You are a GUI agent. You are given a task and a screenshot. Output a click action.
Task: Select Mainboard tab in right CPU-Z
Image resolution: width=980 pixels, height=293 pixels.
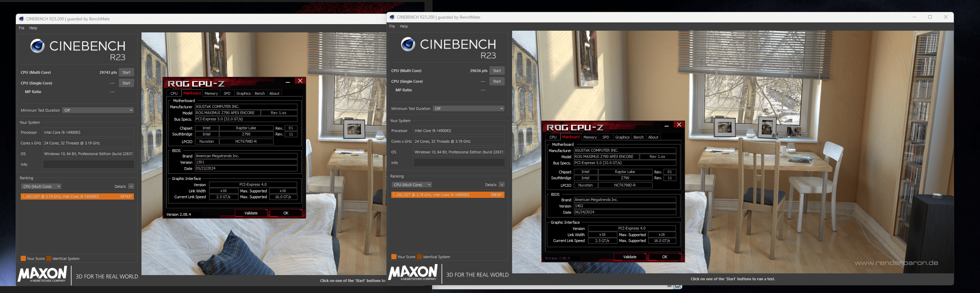coord(571,137)
